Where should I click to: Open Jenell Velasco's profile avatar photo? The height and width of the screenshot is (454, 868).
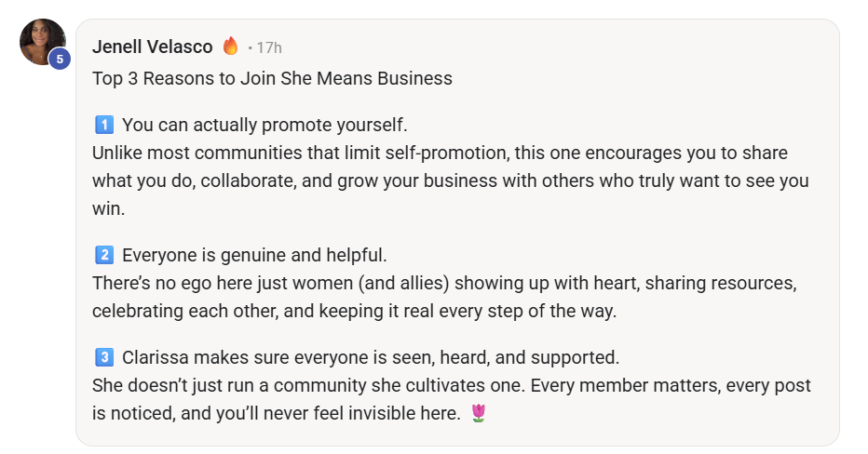tap(41, 40)
